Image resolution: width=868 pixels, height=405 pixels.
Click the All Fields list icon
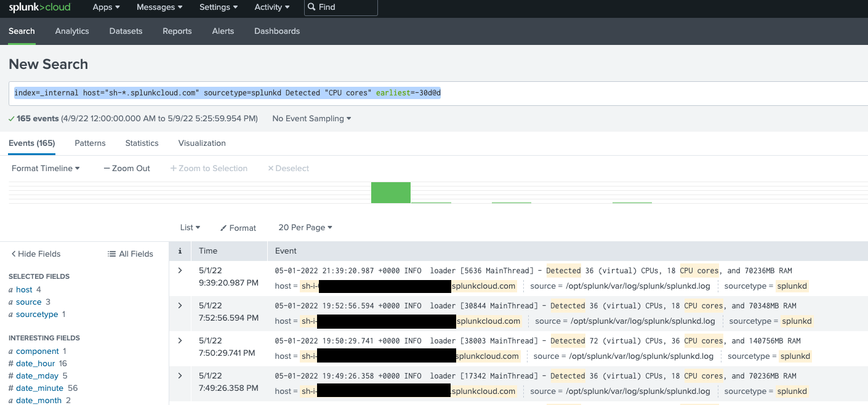[111, 254]
